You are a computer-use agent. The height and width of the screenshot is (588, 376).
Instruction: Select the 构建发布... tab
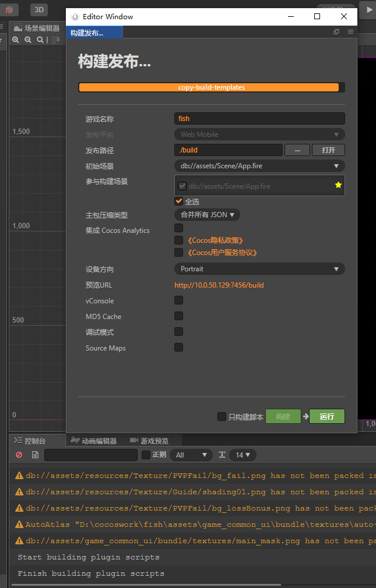(94, 33)
